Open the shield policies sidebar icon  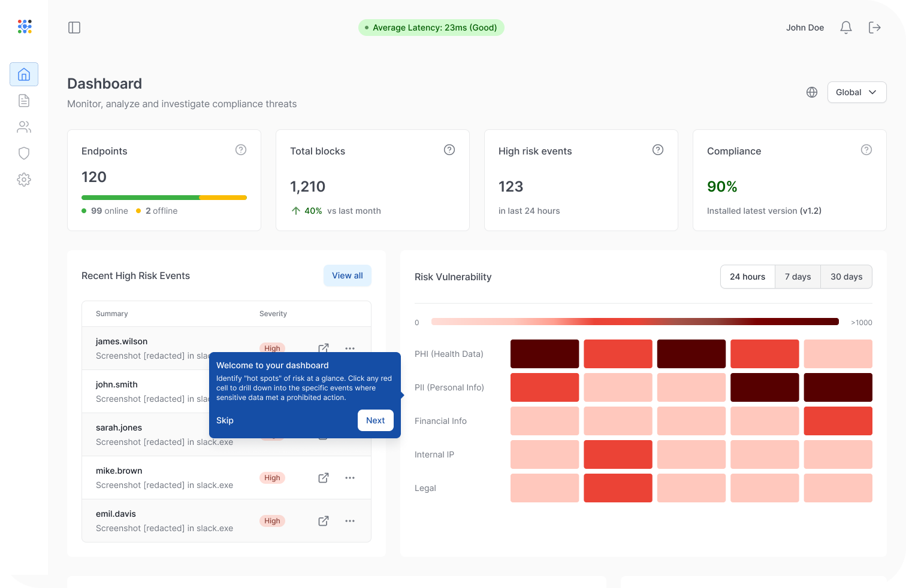(x=24, y=153)
